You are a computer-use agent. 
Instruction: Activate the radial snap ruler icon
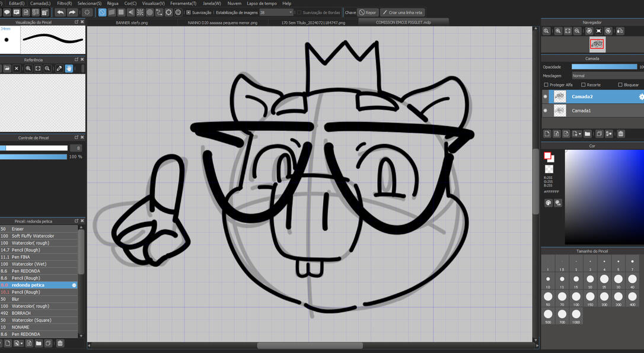(x=140, y=12)
